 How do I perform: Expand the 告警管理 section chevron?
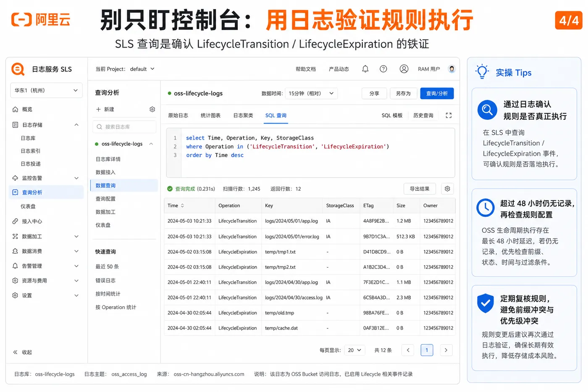(x=76, y=266)
